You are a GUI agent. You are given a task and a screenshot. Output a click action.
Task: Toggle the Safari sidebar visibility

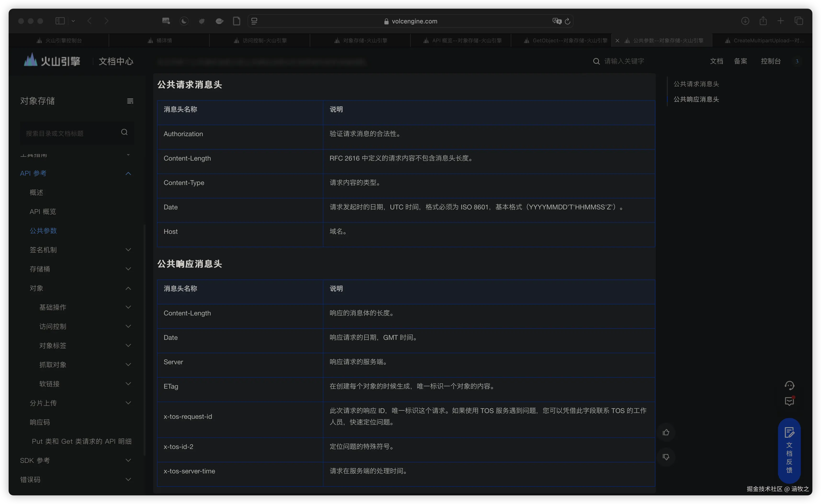(60, 21)
